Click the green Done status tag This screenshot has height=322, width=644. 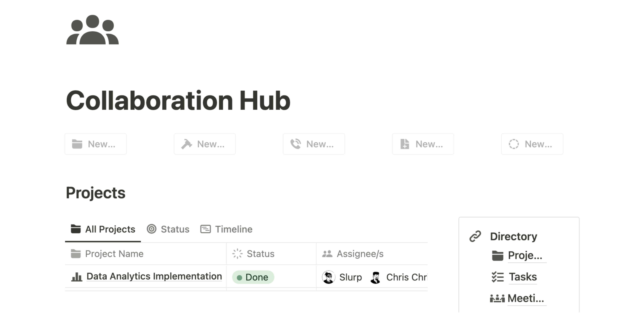coord(253,277)
